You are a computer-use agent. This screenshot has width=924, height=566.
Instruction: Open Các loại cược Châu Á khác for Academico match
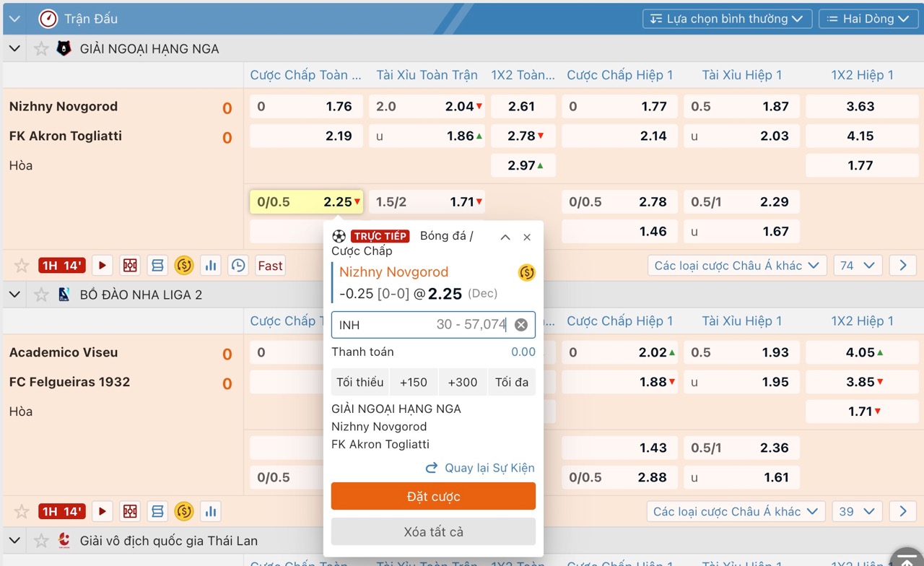(x=736, y=512)
